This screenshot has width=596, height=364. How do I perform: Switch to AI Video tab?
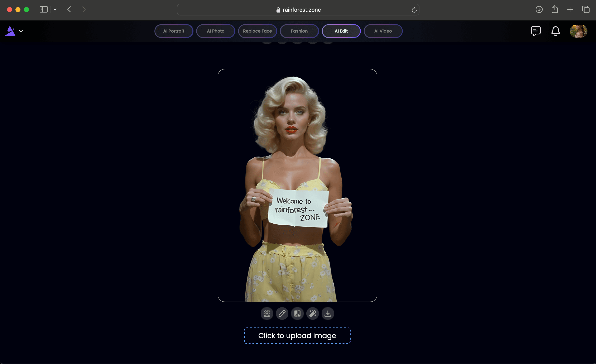coord(383,31)
